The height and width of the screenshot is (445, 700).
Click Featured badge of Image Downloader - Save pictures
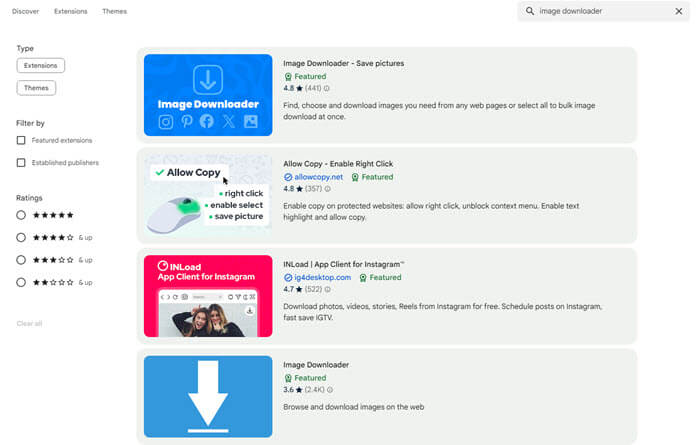pyautogui.click(x=305, y=77)
